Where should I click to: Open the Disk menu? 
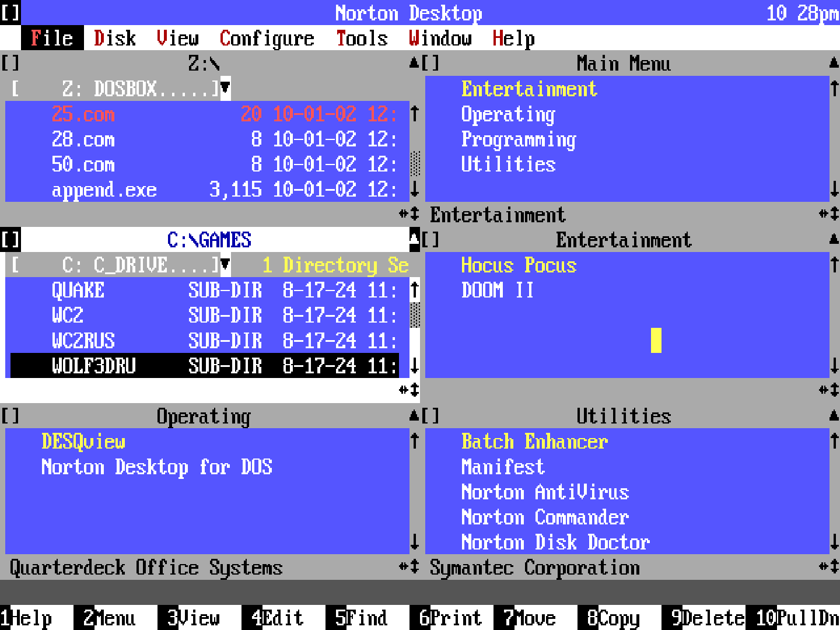115,38
